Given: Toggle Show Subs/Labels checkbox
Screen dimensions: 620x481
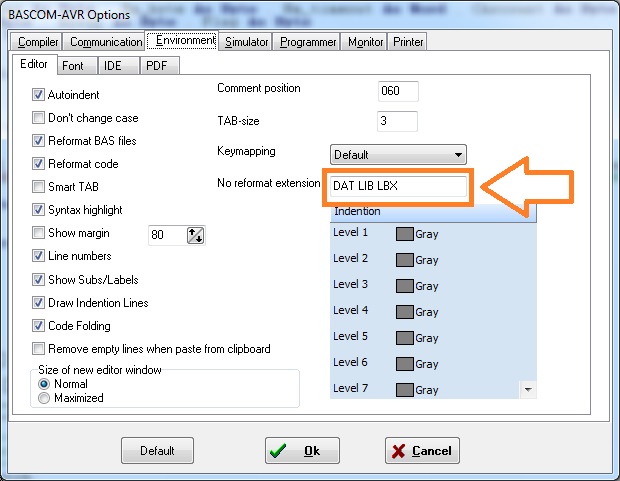Looking at the screenshot, I should pyautogui.click(x=38, y=280).
